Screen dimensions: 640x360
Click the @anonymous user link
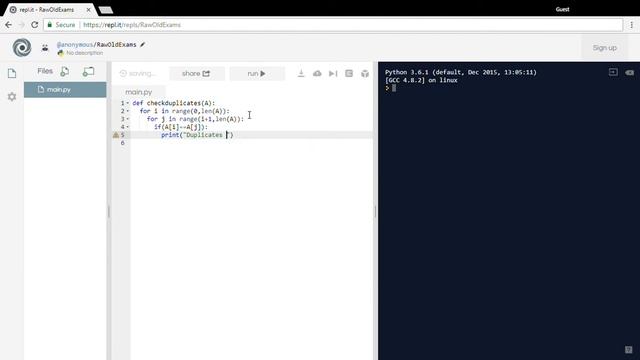(75, 44)
